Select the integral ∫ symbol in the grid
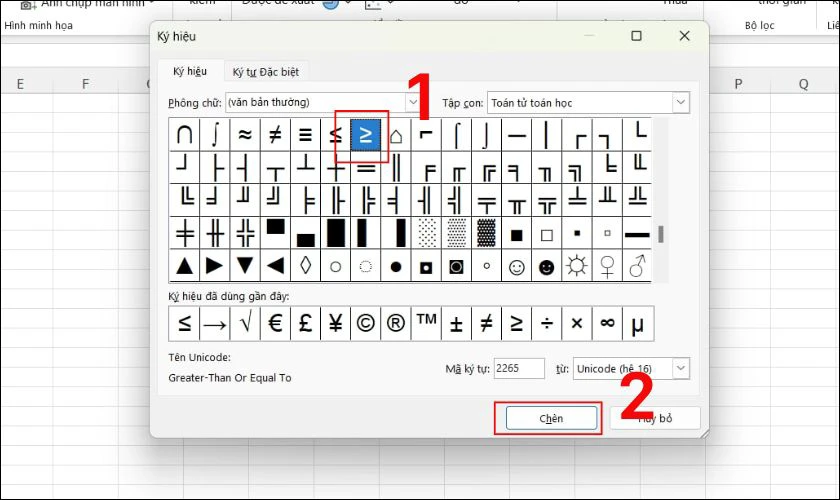 pyautogui.click(x=214, y=135)
